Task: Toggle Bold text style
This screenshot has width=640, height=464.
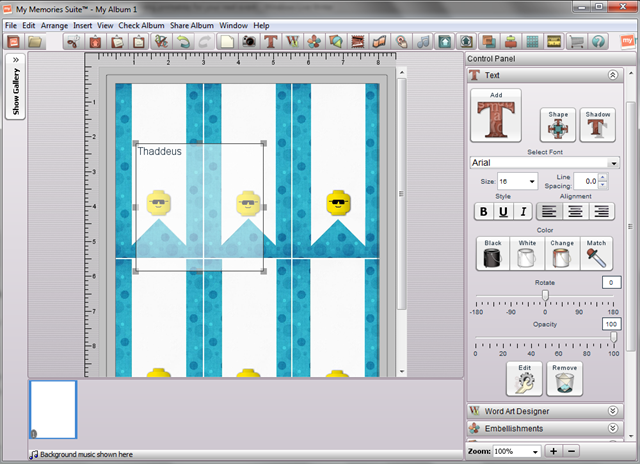Action: [484, 211]
